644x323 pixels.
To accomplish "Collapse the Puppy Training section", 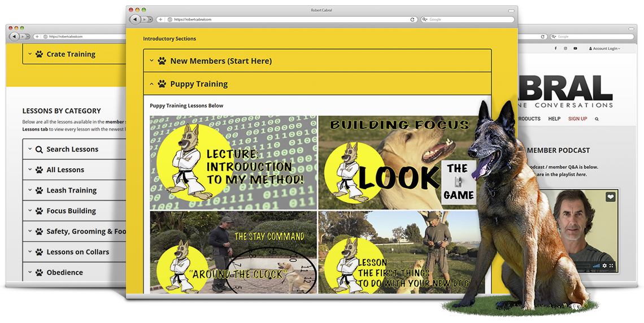I will 317,84.
